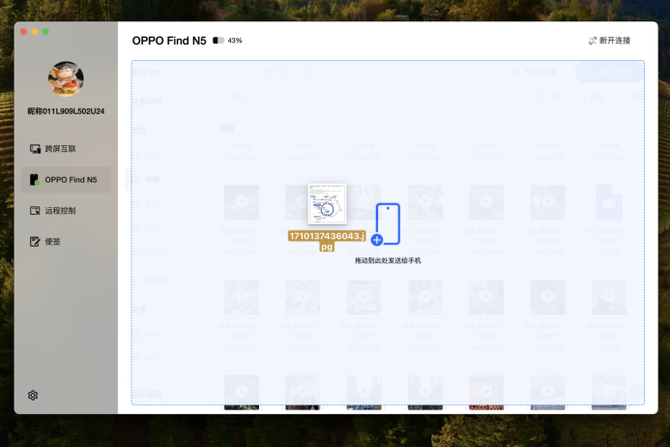Screen dimensions: 670x447
Task: Click the dragged image file thumbnail
Action: [327, 204]
